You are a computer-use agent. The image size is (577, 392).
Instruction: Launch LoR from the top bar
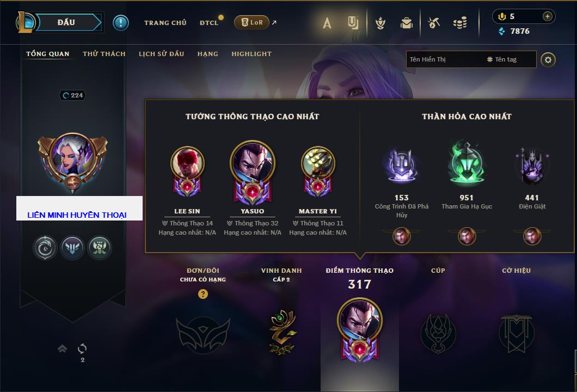[251, 22]
